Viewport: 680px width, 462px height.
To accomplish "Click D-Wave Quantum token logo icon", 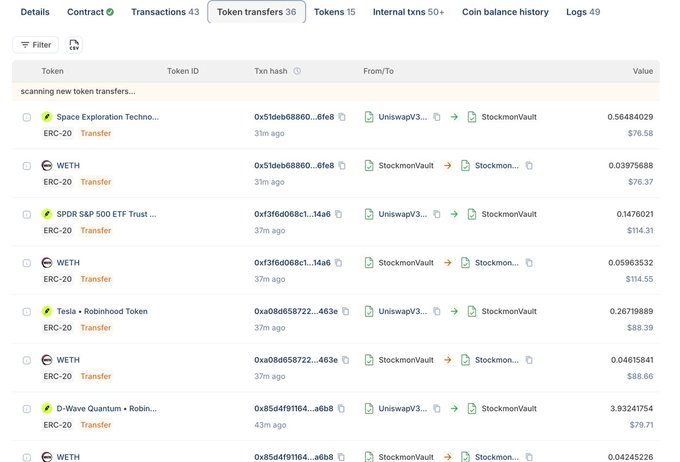I will (x=47, y=408).
